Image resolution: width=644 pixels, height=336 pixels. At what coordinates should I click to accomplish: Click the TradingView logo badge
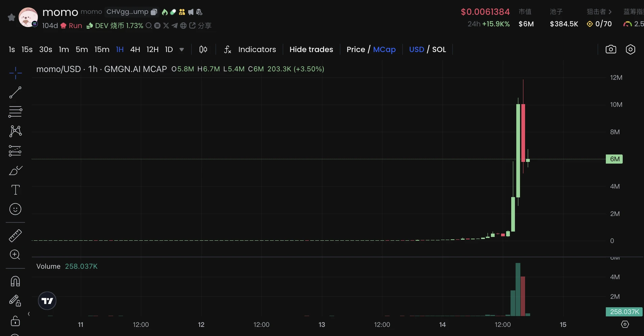click(x=47, y=301)
